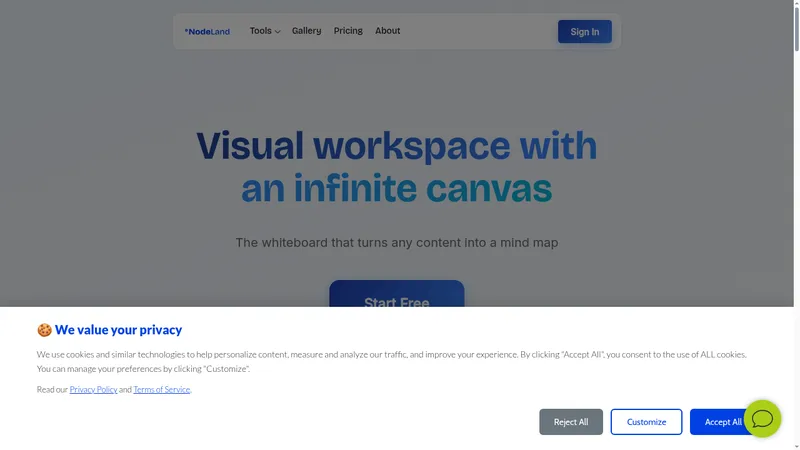Expand the Tools dropdown menu

tap(265, 31)
